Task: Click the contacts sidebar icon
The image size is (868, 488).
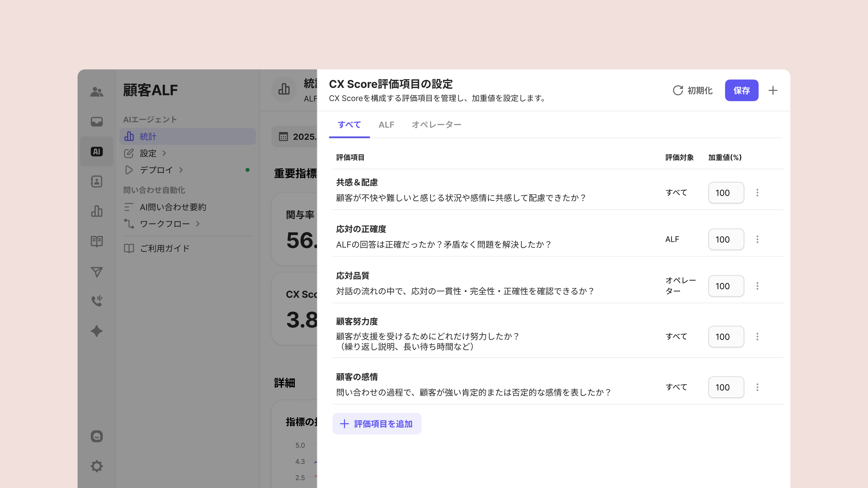Action: [96, 181]
